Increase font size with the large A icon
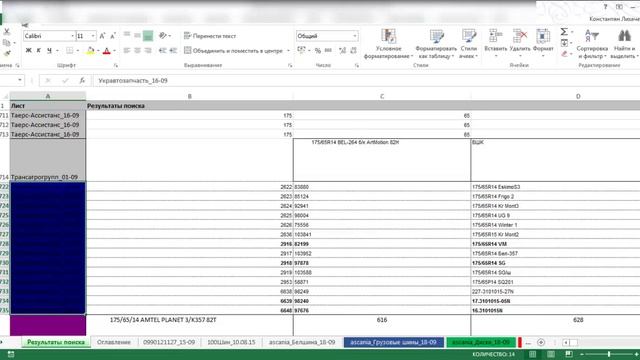This screenshot has width=640, height=360. click(x=102, y=36)
